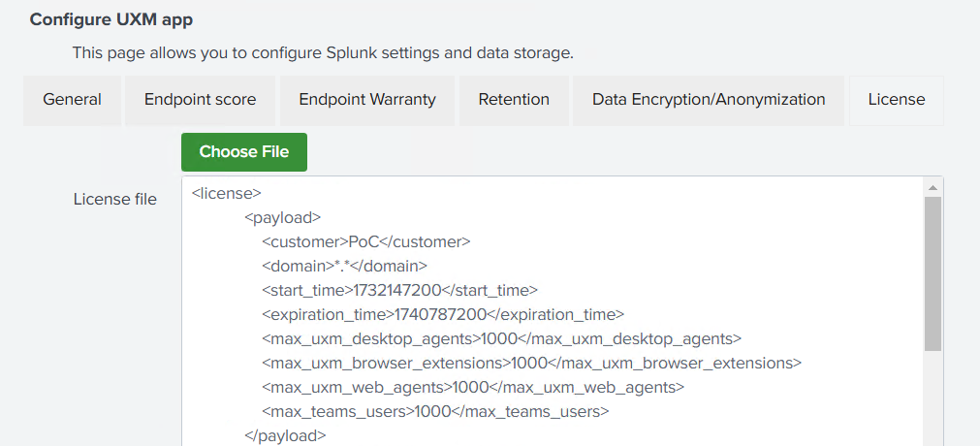Click the License file field label
This screenshot has width=980, height=446.
click(x=114, y=199)
